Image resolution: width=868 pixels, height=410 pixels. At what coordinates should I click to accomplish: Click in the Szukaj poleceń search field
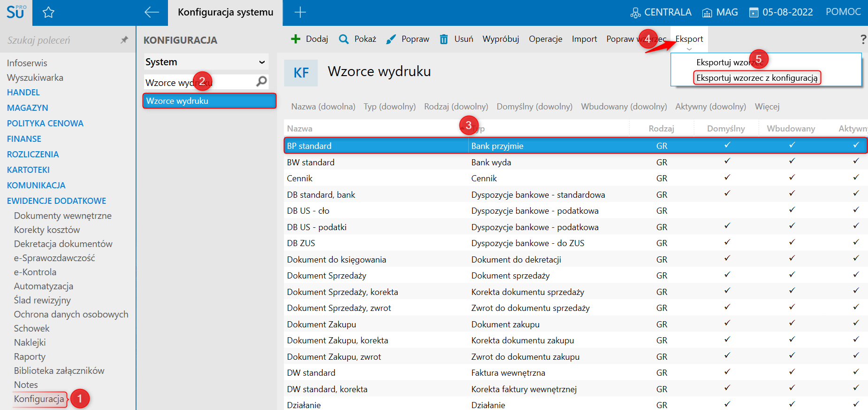point(61,40)
